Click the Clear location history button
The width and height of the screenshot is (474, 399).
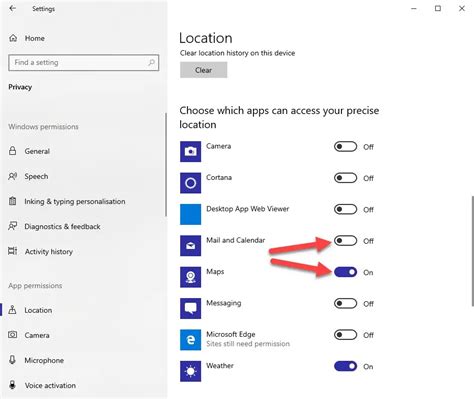pos(203,70)
